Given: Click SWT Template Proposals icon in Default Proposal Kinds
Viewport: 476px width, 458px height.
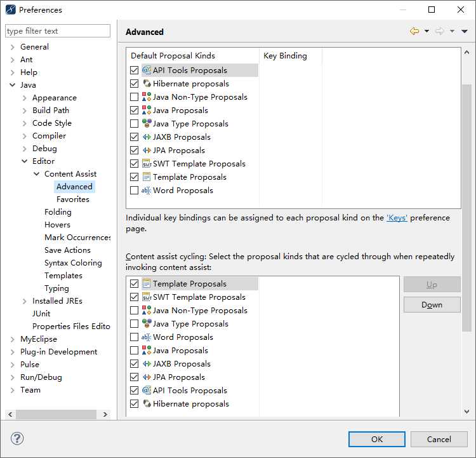Looking at the screenshot, I should pos(147,164).
